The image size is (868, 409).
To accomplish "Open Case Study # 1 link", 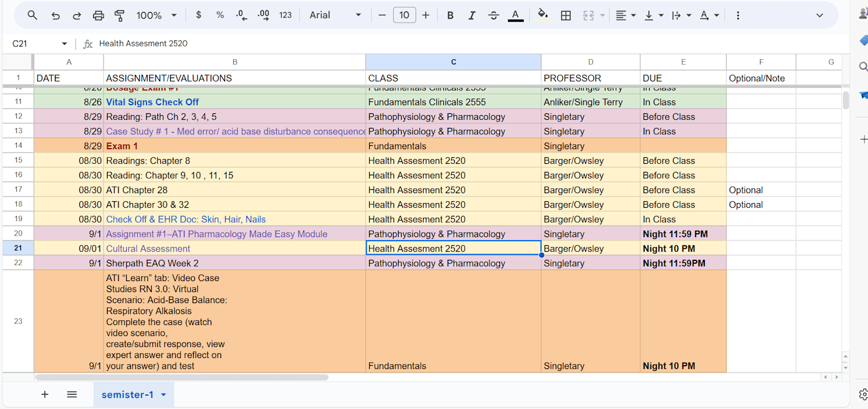I will [x=236, y=131].
